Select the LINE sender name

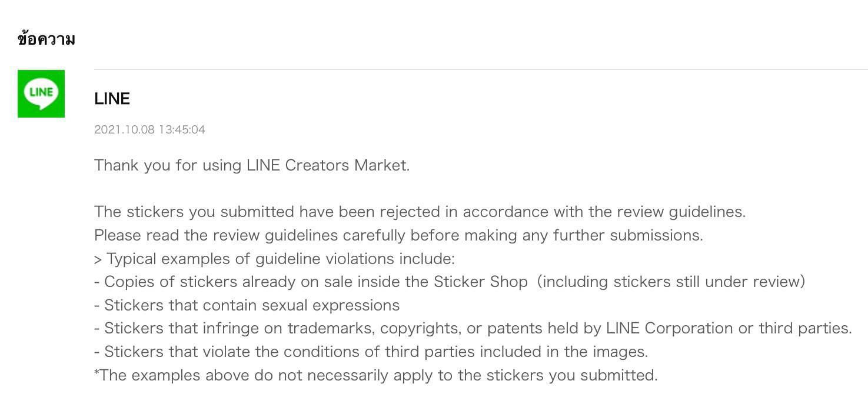[112, 99]
